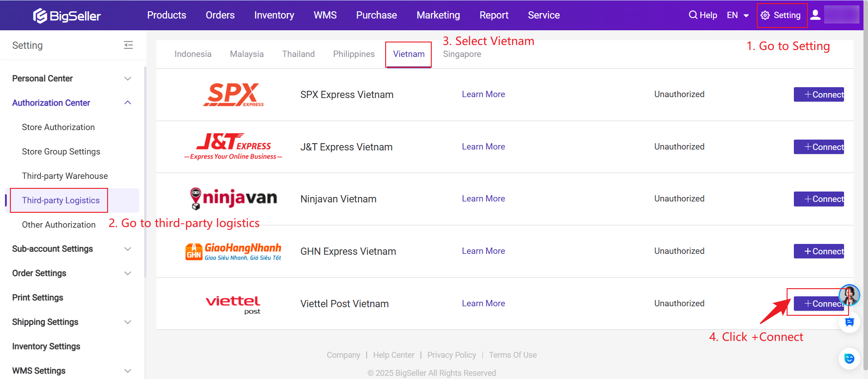868x379 pixels.
Task: Open Print Settings in sidebar
Action: [38, 298]
